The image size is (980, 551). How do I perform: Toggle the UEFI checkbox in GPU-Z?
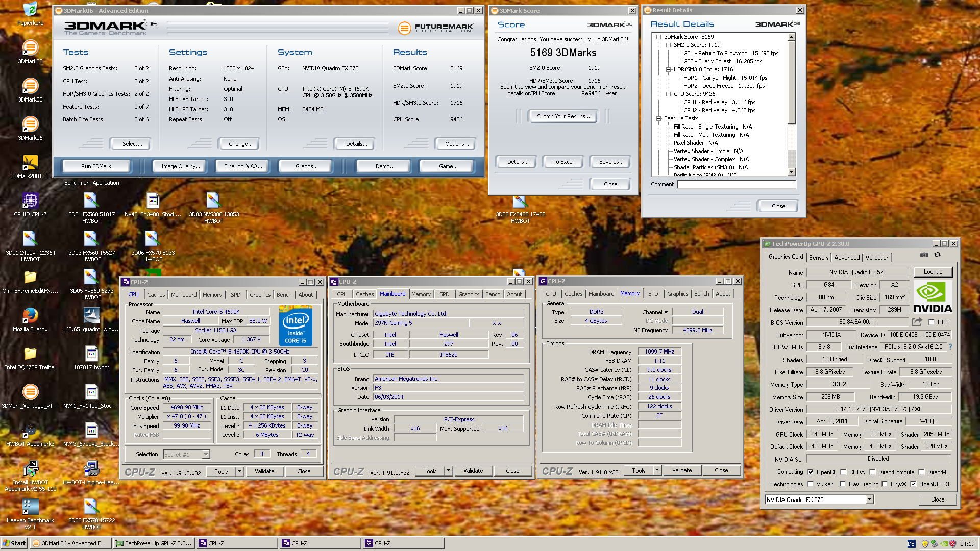932,322
